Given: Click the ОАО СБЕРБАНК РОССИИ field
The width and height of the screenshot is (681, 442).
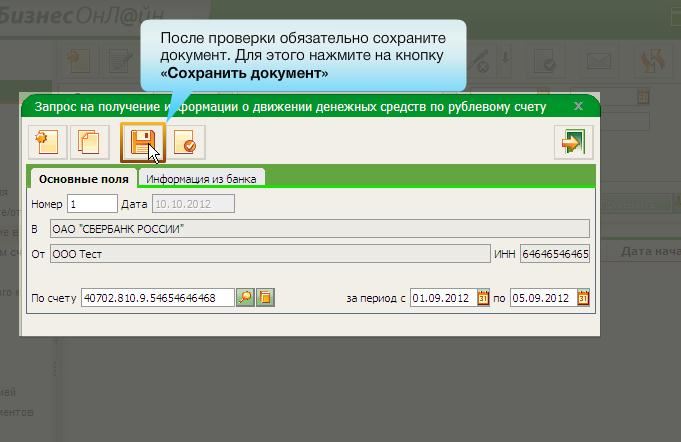Looking at the screenshot, I should click(x=320, y=229).
